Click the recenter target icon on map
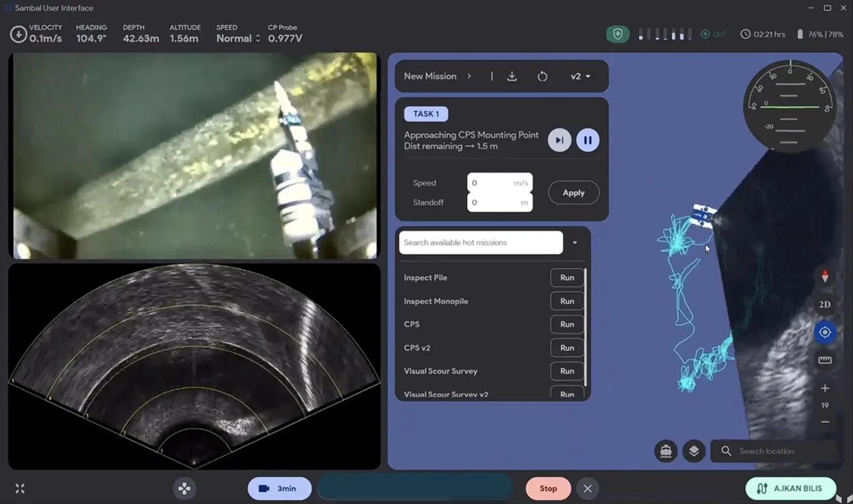The width and height of the screenshot is (853, 504). click(x=825, y=332)
